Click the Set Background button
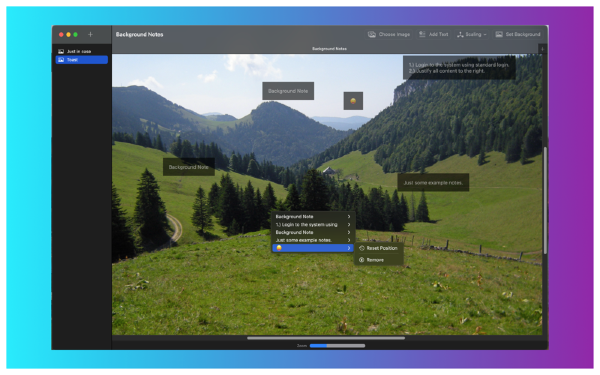600x375 pixels. coord(518,34)
